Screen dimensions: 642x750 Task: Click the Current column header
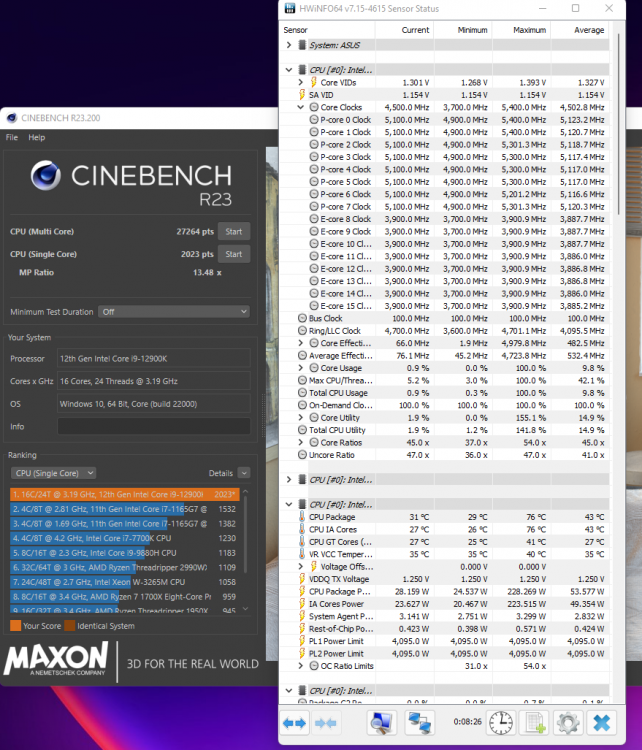415,30
